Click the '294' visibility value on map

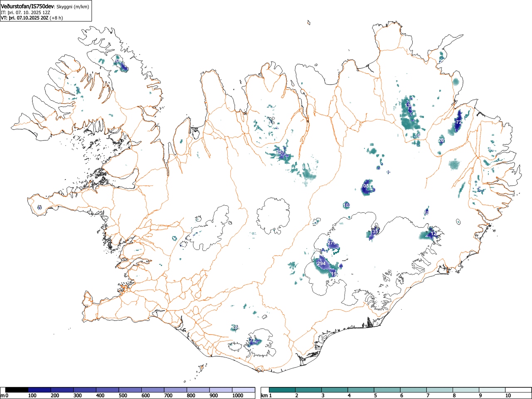[322, 264]
